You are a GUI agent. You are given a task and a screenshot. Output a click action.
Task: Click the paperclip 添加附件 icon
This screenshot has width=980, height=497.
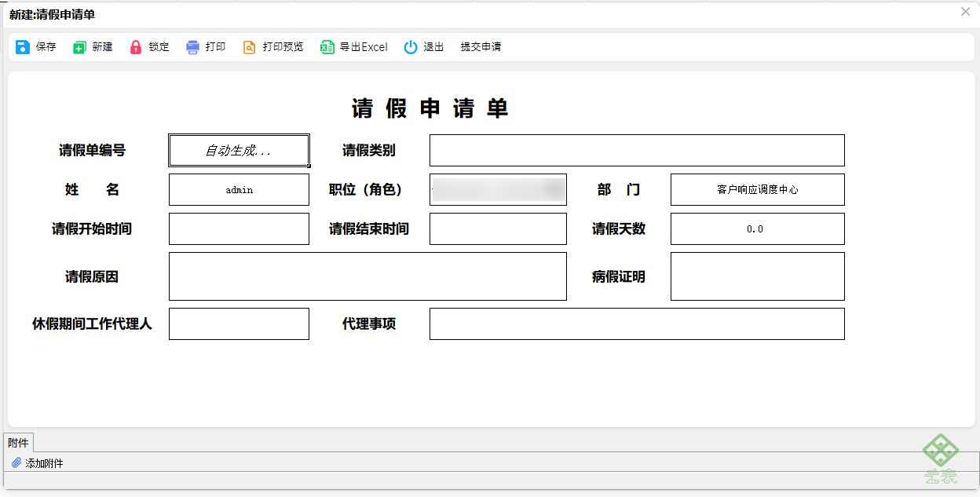click(x=16, y=463)
